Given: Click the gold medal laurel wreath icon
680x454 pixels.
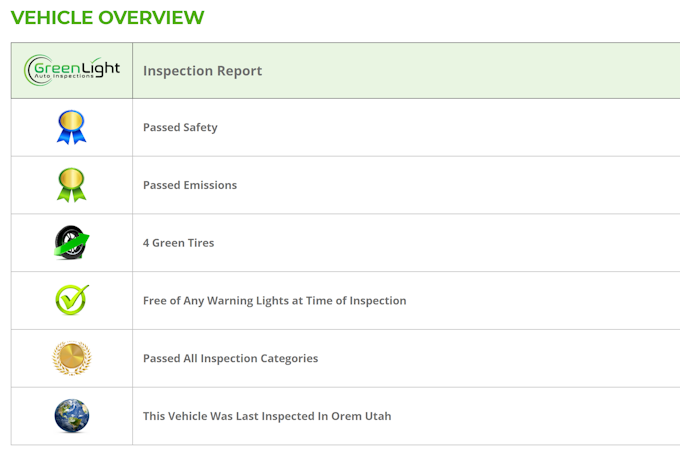Looking at the screenshot, I should [71, 358].
